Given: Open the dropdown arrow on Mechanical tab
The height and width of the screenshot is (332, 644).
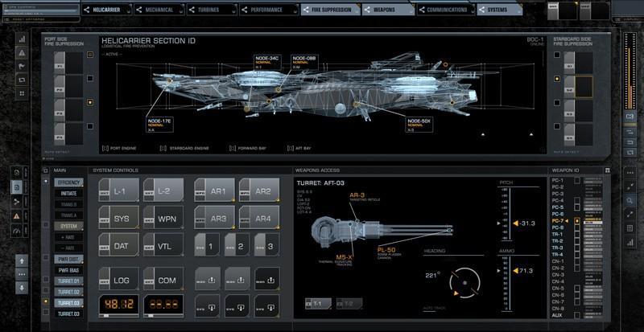Looking at the screenshot, I should pyautogui.click(x=183, y=12).
